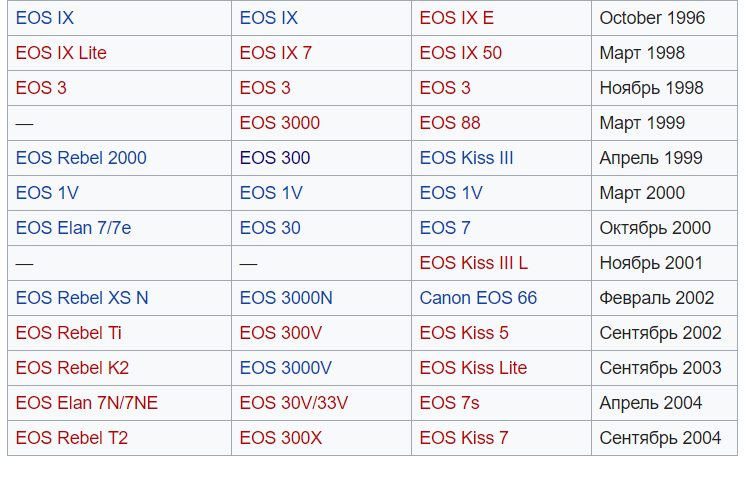Click the EOS 30 link
Image resolution: width=748 pixels, height=478 pixels.
coord(269,228)
